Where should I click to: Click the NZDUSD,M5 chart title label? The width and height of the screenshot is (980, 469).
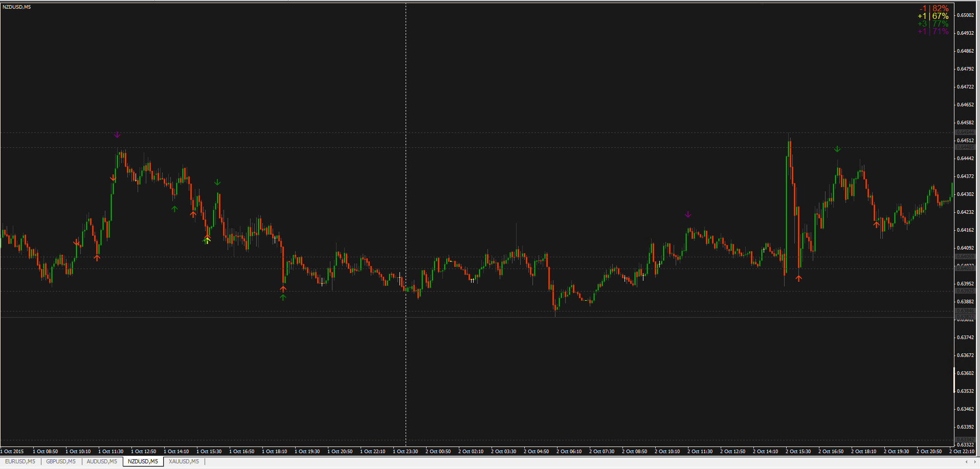(17, 7)
